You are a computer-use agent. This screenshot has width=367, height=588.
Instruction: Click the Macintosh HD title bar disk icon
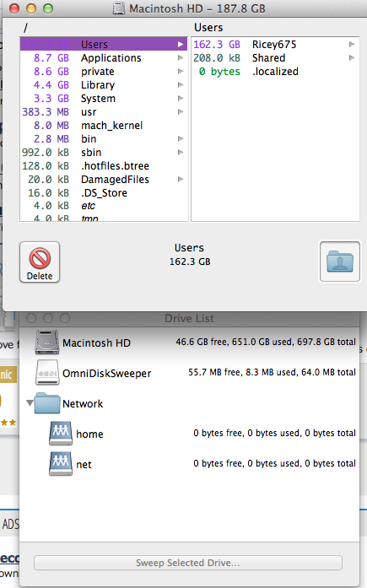119,8
